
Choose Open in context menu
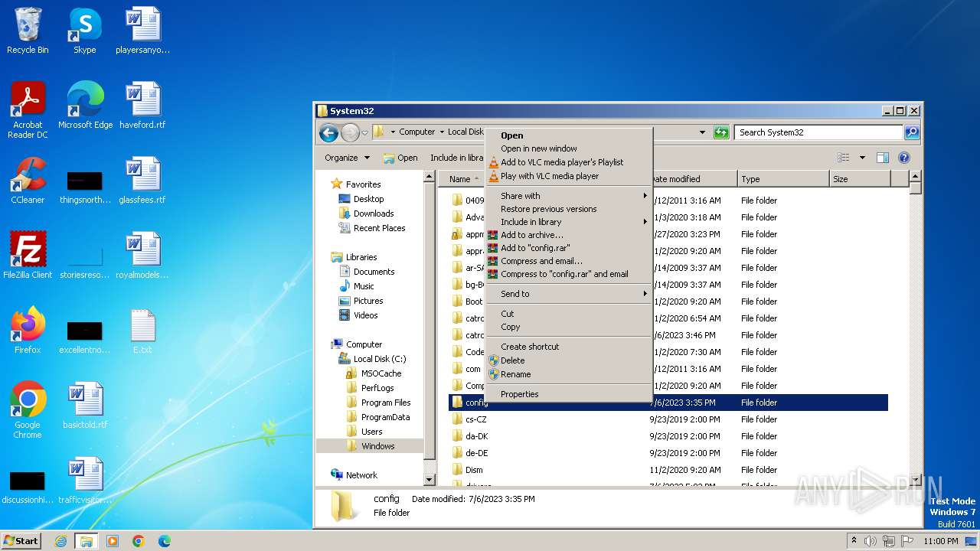tap(568, 135)
